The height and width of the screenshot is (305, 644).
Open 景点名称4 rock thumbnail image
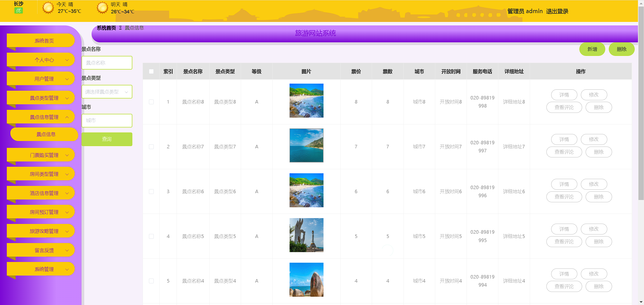pyautogui.click(x=306, y=280)
